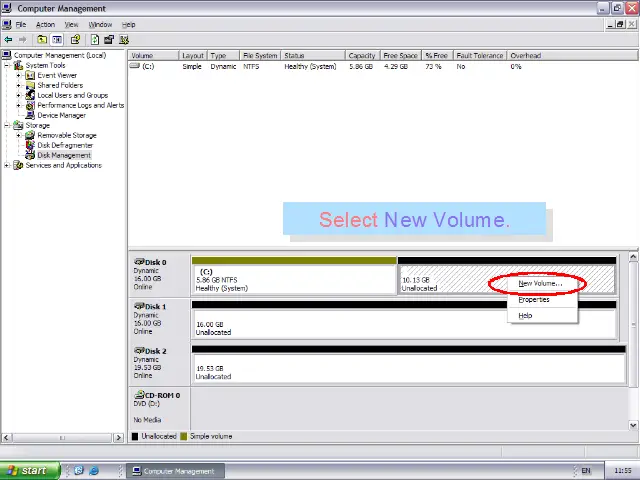This screenshot has height=480, width=640.
Task: Expand the Services and Applications node
Action: coord(7,165)
